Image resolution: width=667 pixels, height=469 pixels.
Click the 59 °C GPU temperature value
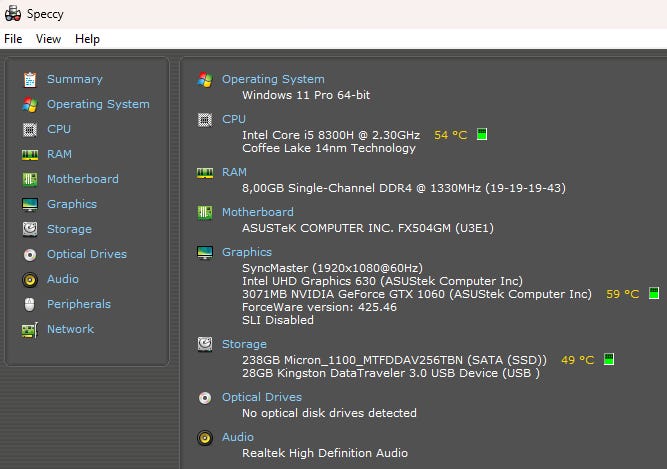point(623,294)
